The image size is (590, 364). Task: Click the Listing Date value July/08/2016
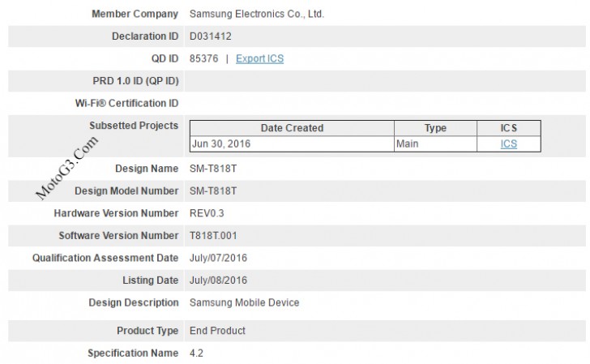[218, 280]
